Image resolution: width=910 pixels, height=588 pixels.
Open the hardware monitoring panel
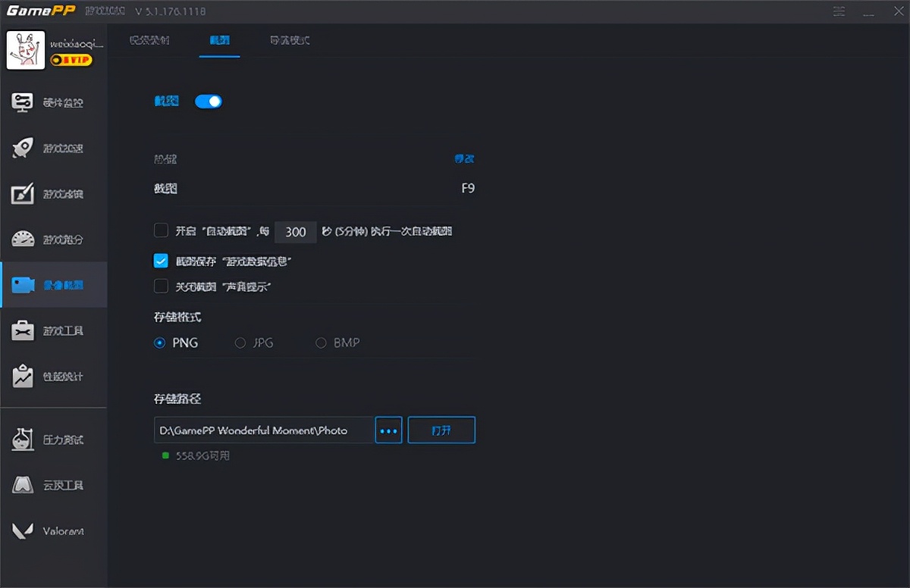coord(53,102)
